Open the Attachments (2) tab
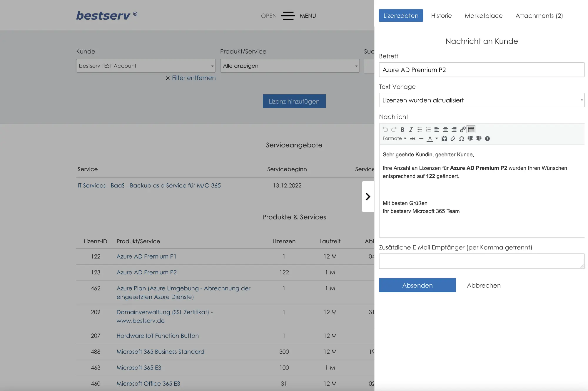 coord(539,16)
